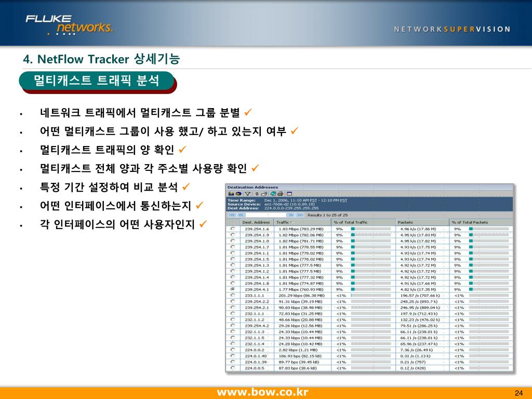Click the Fluke Networks logo
Screen dimensions: 532x399
click(69, 25)
